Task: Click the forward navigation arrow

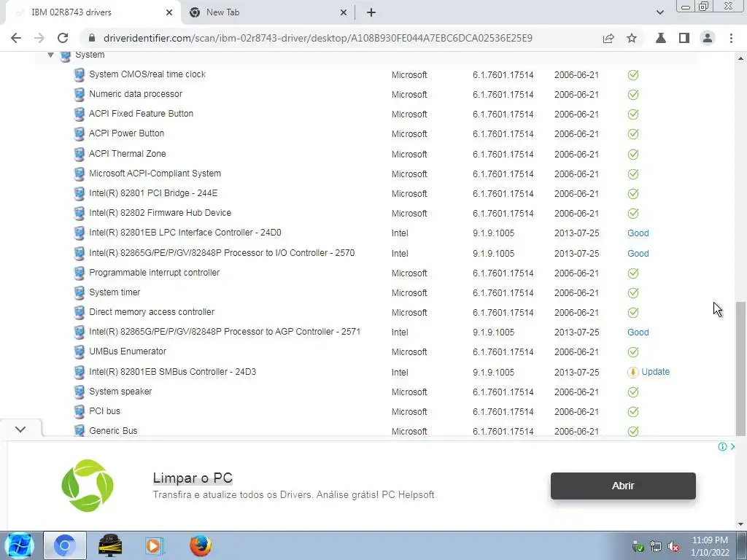Action: click(x=39, y=38)
